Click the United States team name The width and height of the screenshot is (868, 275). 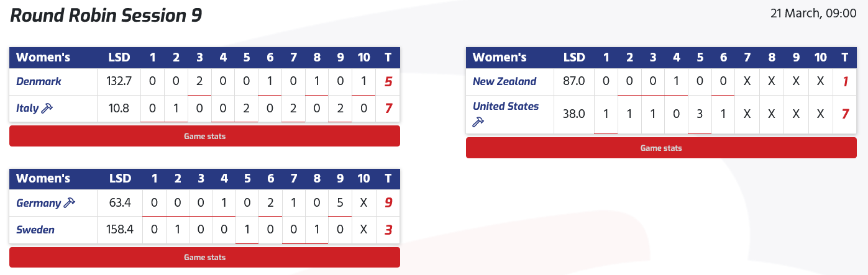pos(506,106)
